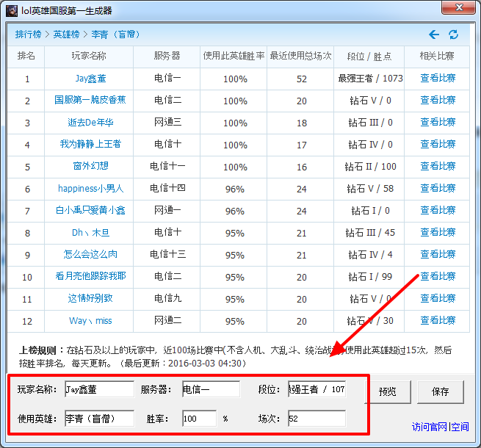Click the 胜率 percentage field

point(199,419)
